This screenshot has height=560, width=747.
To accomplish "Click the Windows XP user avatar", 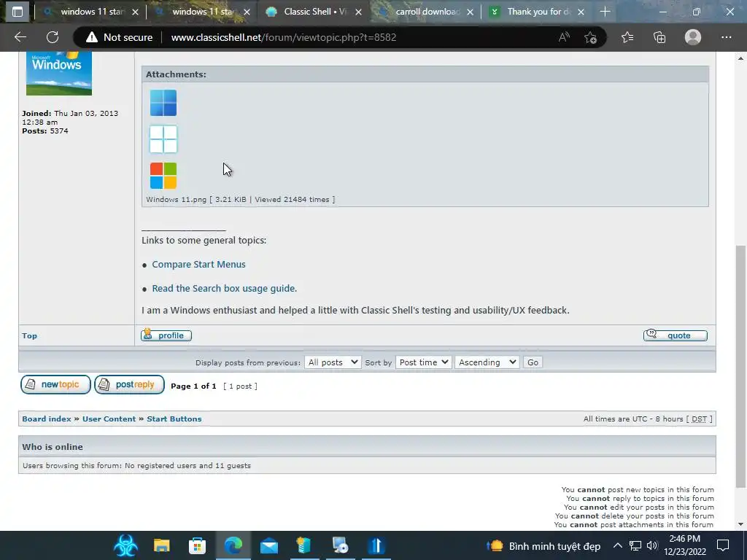I will 59,74.
